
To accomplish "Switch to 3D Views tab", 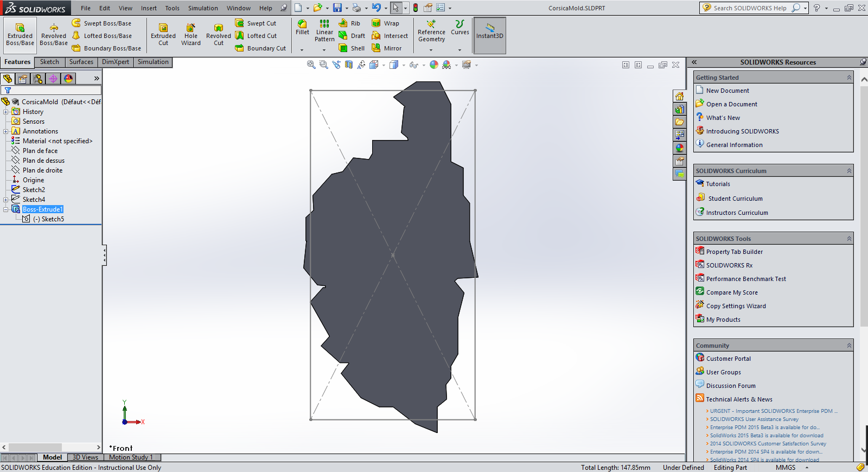I will (x=85, y=457).
